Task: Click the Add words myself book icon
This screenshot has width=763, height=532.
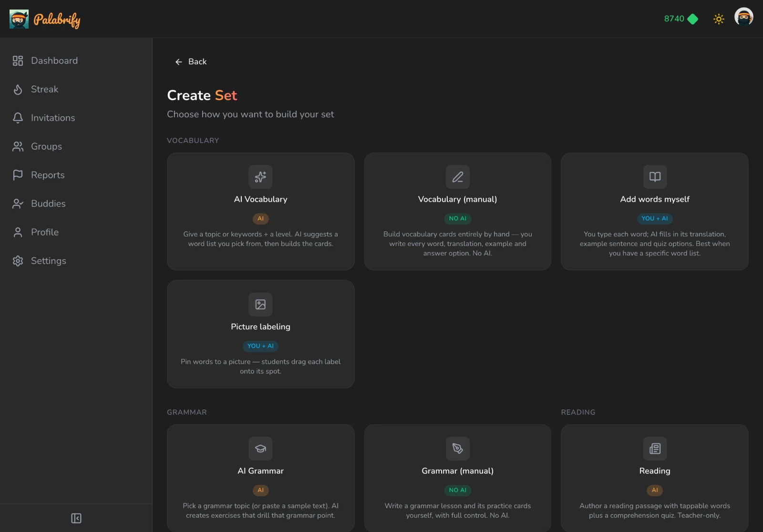Action: pyautogui.click(x=655, y=177)
